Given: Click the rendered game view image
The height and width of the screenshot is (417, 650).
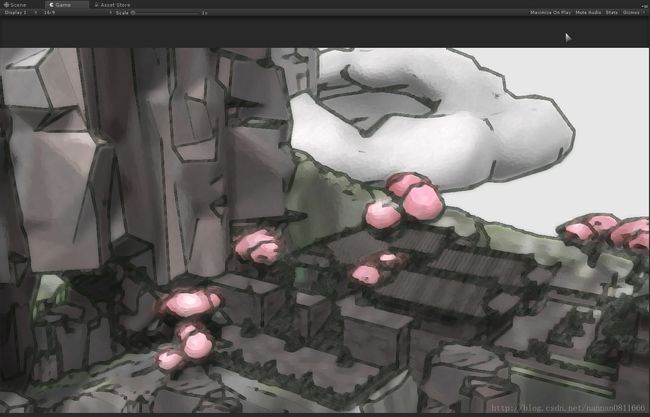Looking at the screenshot, I should [x=325, y=230].
